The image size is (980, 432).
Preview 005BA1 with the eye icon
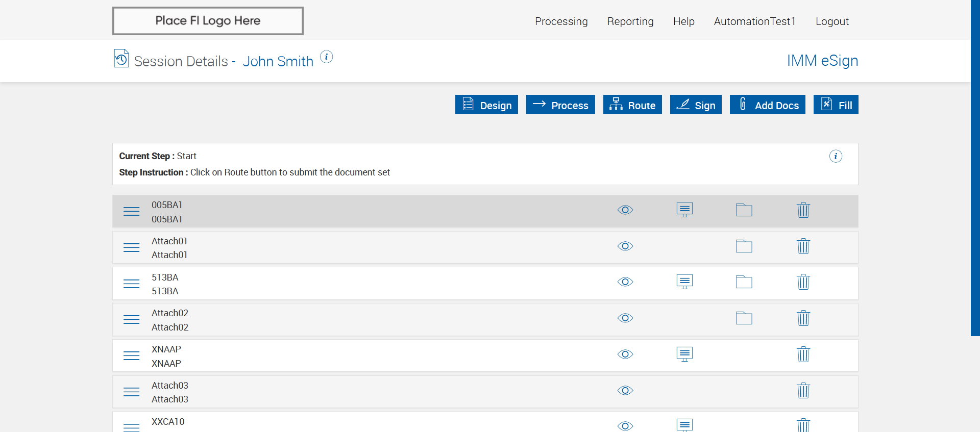tap(625, 210)
